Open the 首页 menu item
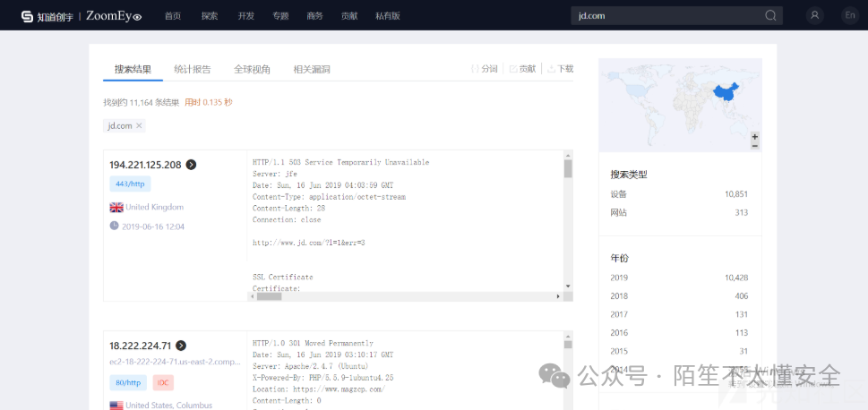The image size is (868, 410). 173,16
